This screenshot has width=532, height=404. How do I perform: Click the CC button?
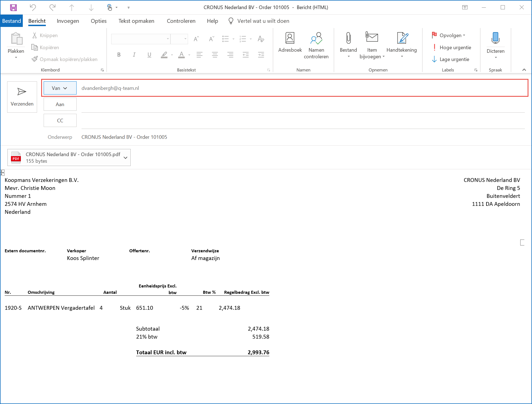[60, 120]
